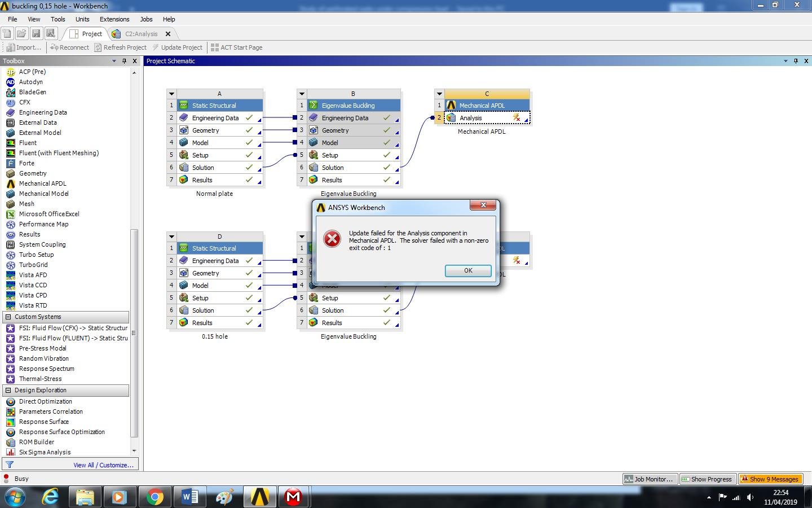Click the Save As toolbar icon
This screenshot has height=508, width=812.
pyautogui.click(x=50, y=34)
